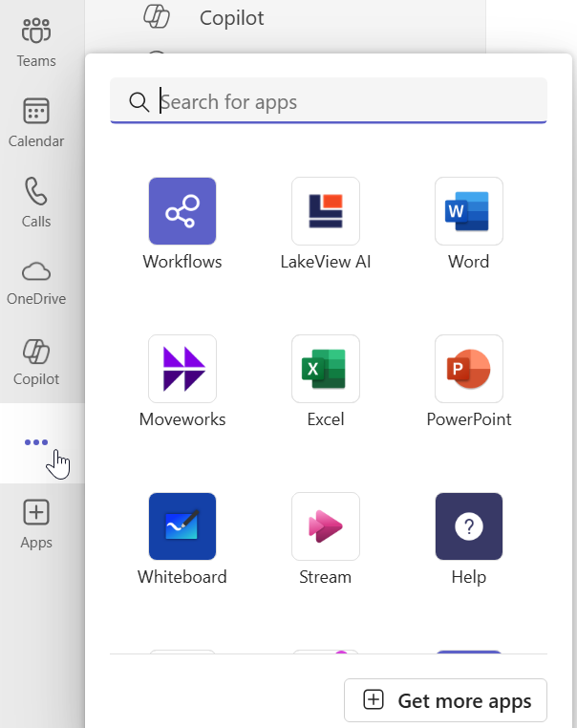Click the three-dot more apps button
The image size is (577, 728).
[36, 442]
